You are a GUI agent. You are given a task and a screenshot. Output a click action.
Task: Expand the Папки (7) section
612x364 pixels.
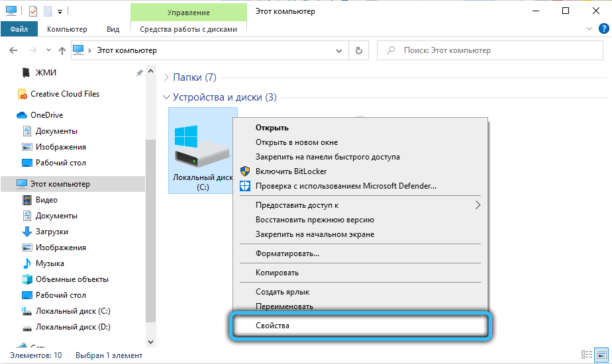click(x=166, y=77)
